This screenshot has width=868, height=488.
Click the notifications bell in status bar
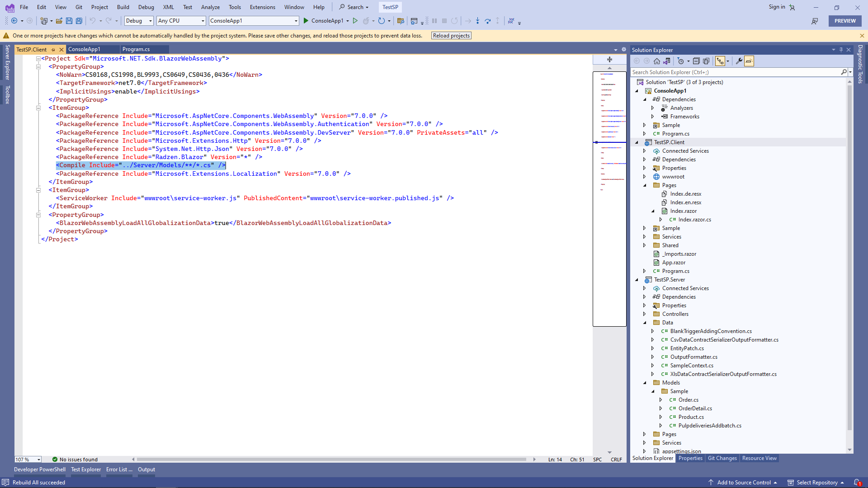(x=856, y=483)
